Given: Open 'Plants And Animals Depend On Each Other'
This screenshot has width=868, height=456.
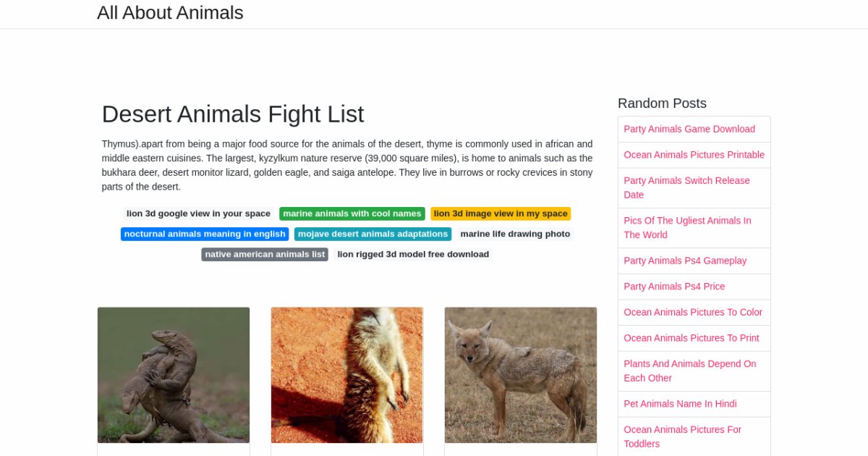Looking at the screenshot, I should point(689,371).
